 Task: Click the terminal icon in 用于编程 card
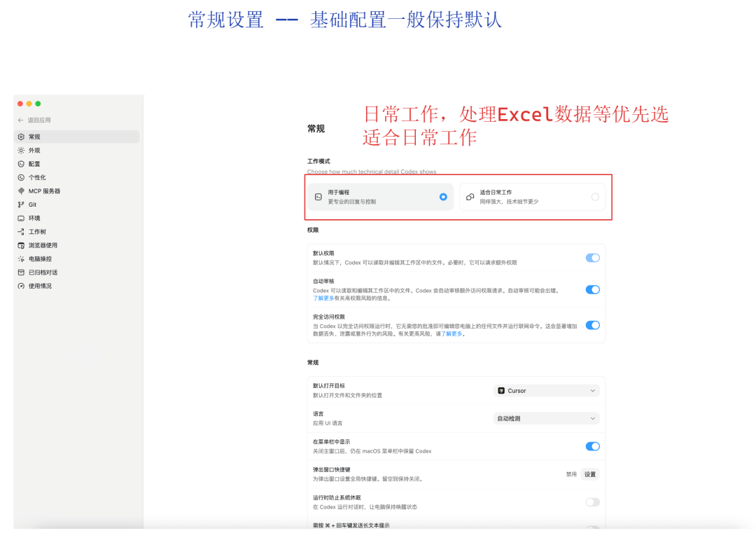pyautogui.click(x=318, y=197)
